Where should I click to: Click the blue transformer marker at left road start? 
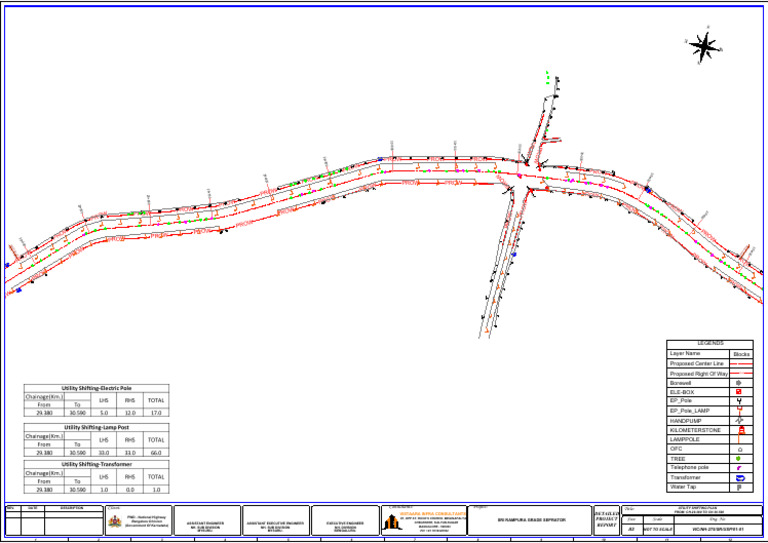pyautogui.click(x=19, y=290)
